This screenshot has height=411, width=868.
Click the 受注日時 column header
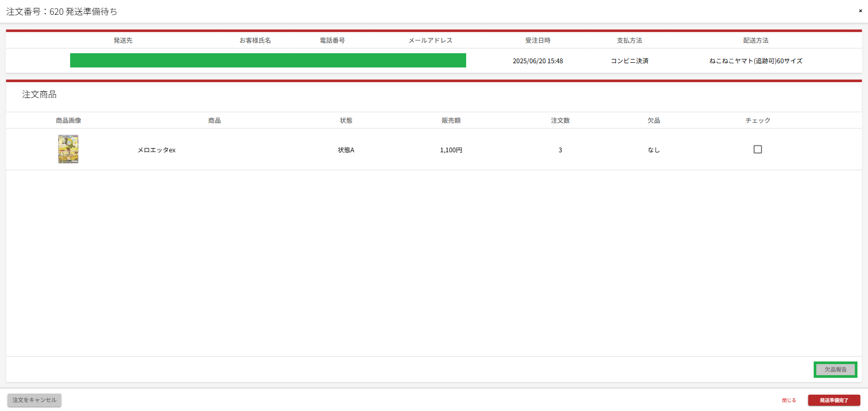click(537, 41)
